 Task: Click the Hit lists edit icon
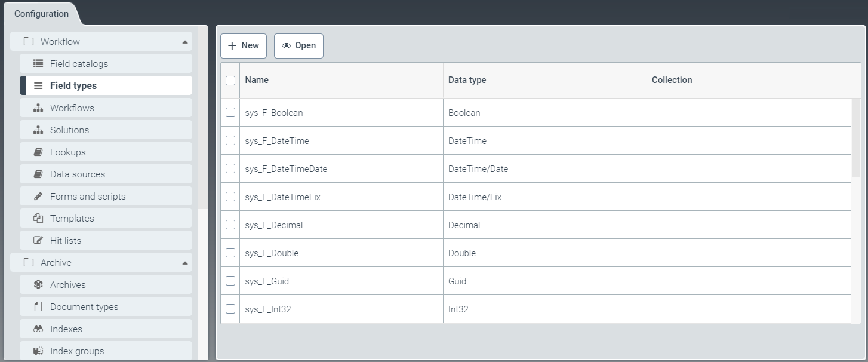pos(38,241)
